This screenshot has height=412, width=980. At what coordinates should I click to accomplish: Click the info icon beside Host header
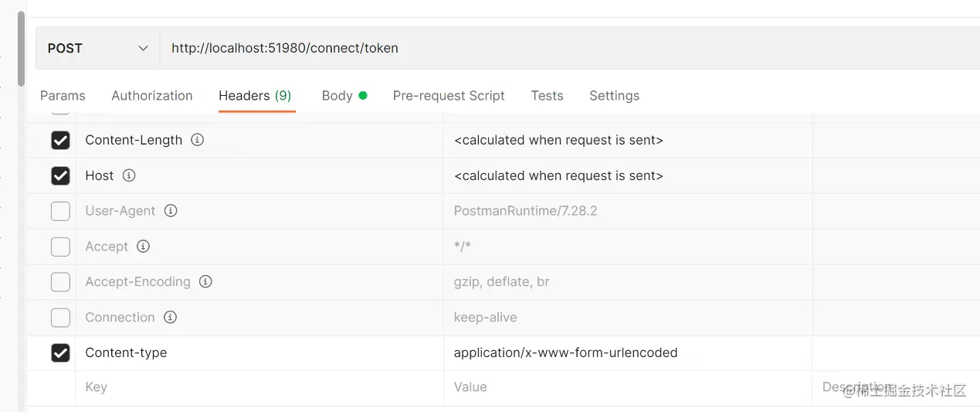coord(129,175)
